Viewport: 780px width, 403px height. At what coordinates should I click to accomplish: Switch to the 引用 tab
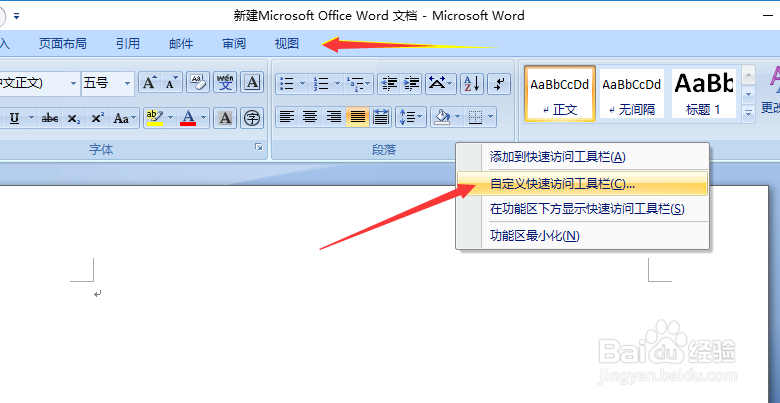[128, 44]
